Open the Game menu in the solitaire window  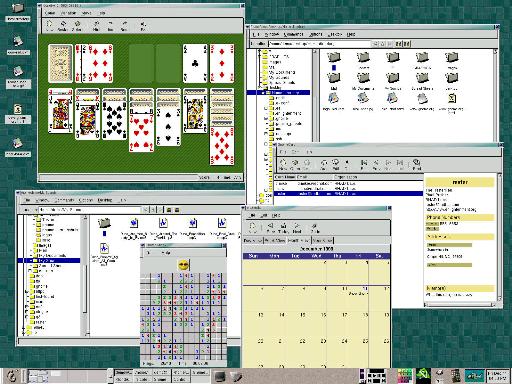(50, 13)
